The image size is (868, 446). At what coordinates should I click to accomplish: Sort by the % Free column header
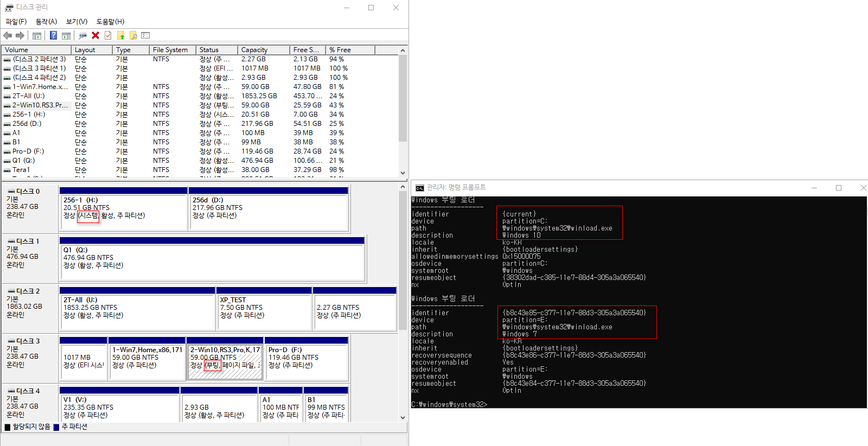[x=350, y=50]
